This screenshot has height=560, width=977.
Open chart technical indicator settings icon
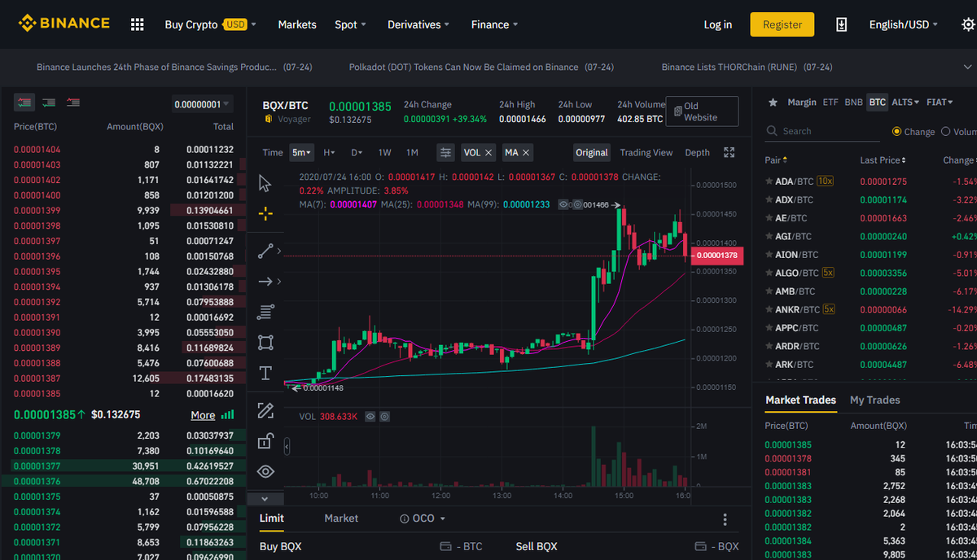(445, 152)
